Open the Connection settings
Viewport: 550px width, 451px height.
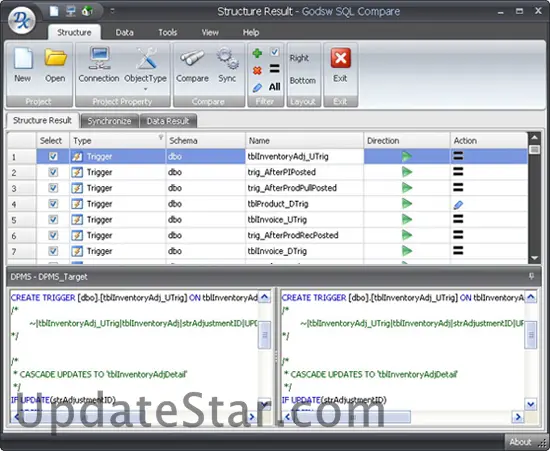point(99,66)
